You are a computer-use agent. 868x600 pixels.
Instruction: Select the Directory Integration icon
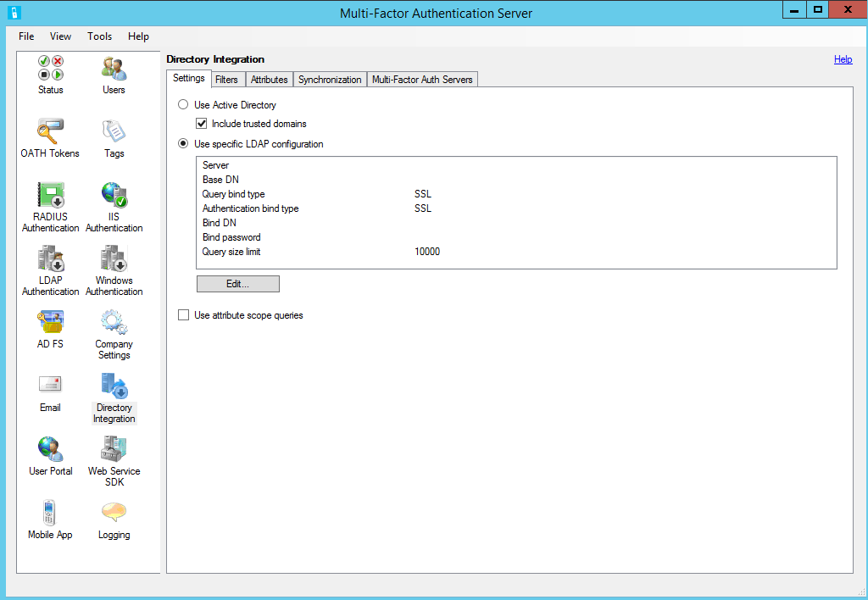[114, 386]
